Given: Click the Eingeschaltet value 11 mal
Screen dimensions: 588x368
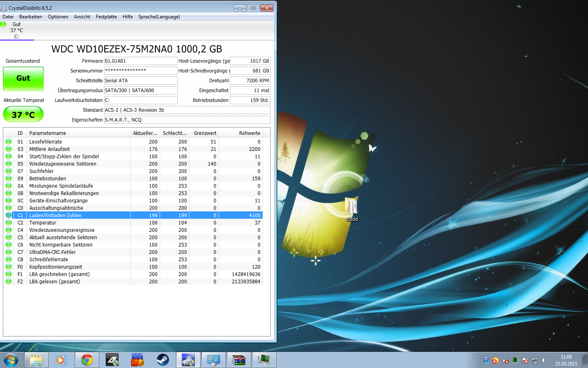Looking at the screenshot, I should [x=250, y=90].
